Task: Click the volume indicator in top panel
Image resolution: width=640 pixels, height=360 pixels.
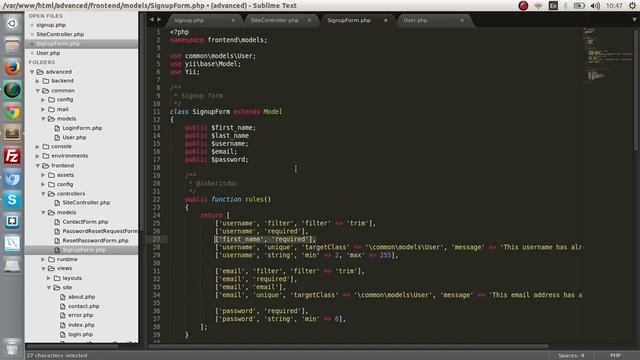Action: (595, 6)
